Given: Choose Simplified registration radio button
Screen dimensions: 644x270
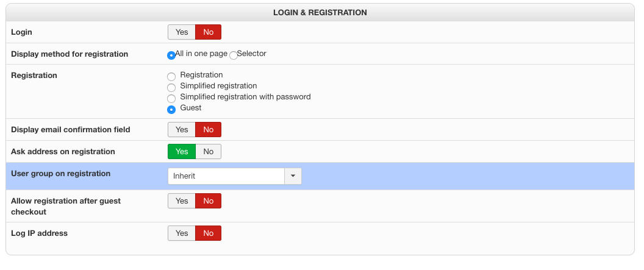Looking at the screenshot, I should (171, 88).
